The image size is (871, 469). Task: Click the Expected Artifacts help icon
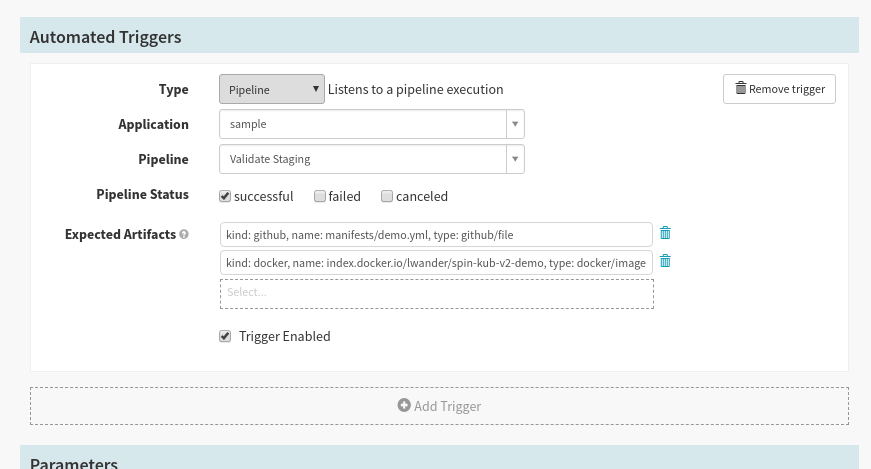pyautogui.click(x=184, y=235)
